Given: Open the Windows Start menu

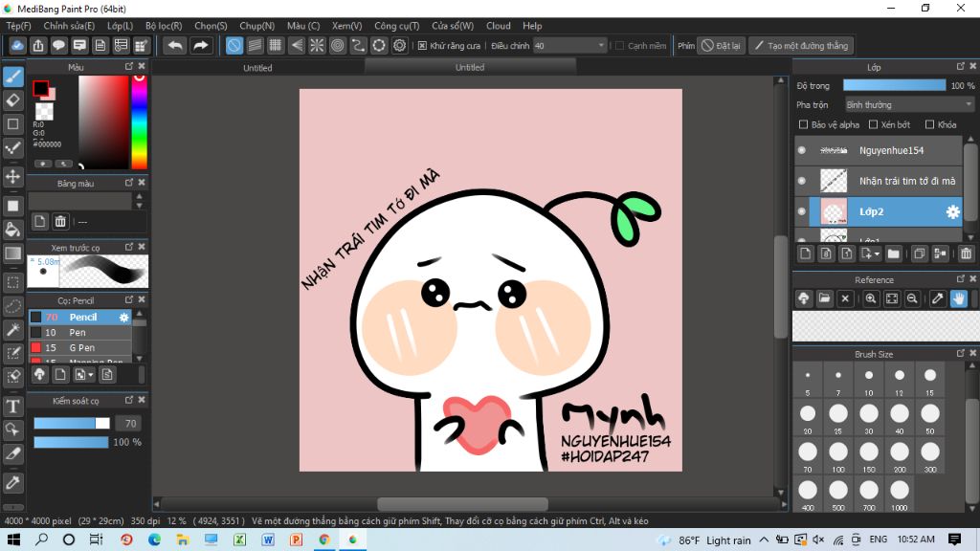Looking at the screenshot, I should pyautogui.click(x=13, y=540).
